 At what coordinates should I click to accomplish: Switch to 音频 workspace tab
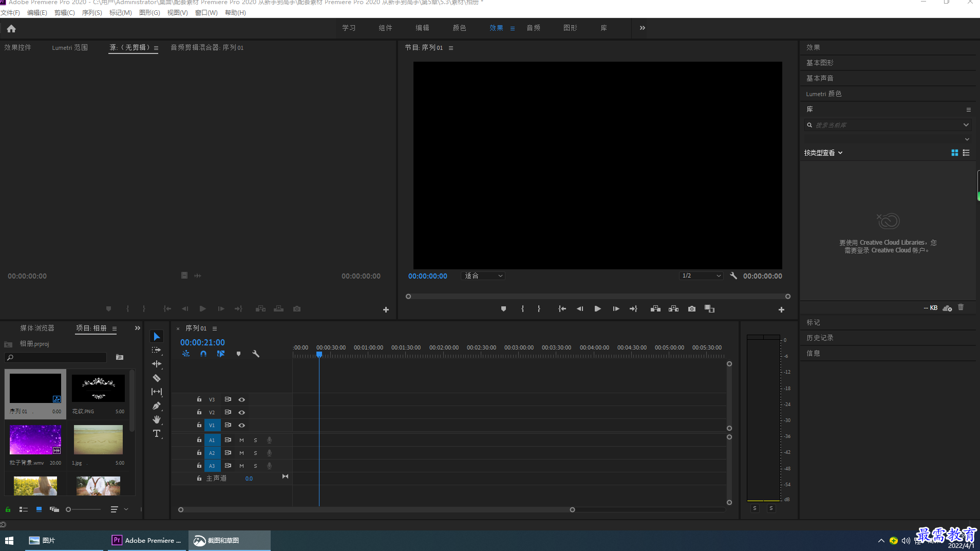point(533,28)
